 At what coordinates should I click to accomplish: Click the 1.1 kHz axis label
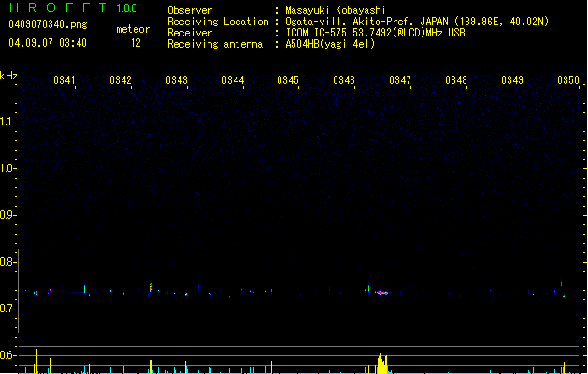click(7, 122)
